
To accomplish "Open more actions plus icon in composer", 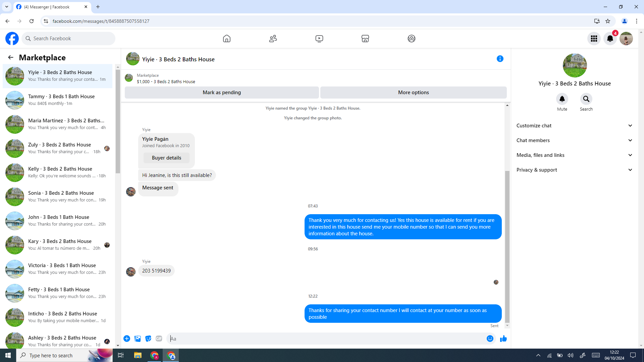I will tap(127, 339).
